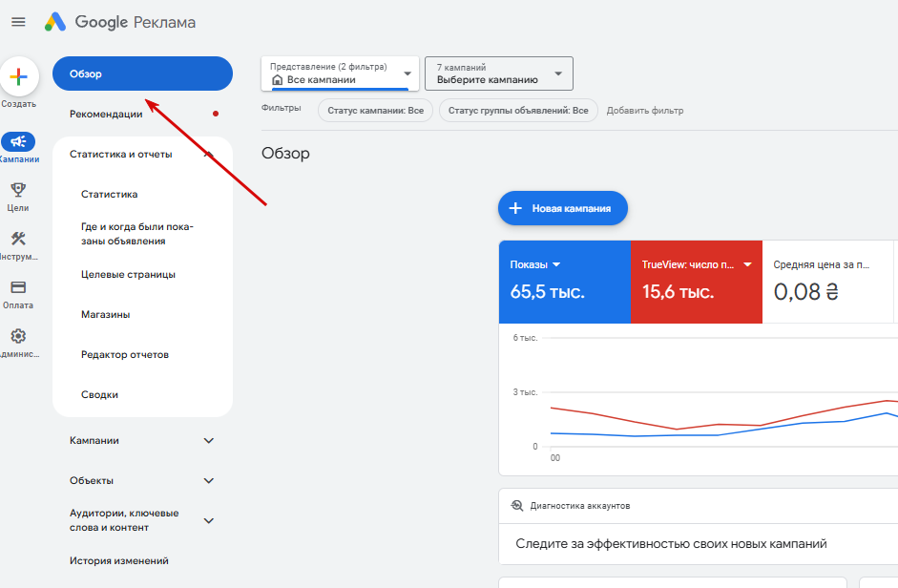Open Статистика submenu item

109,194
